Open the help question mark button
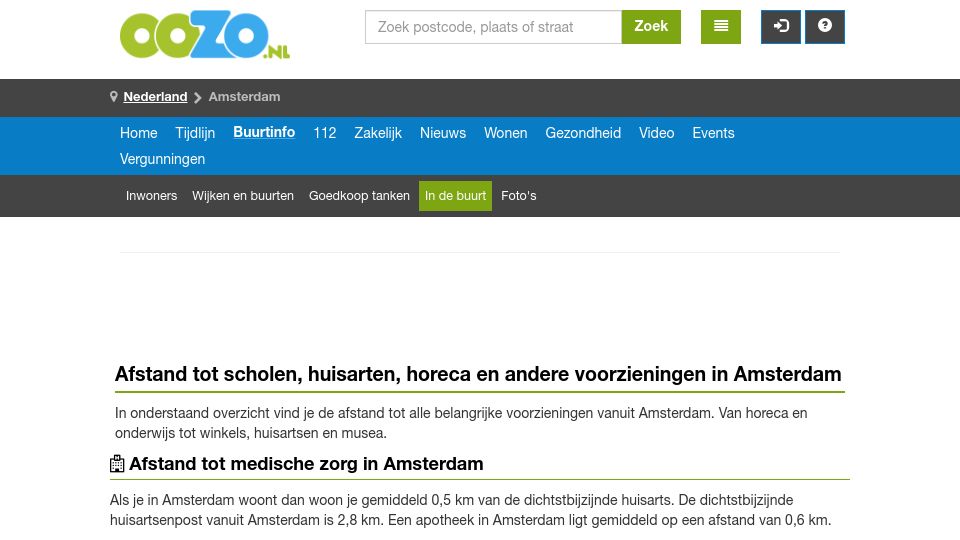The image size is (960, 540). (825, 27)
